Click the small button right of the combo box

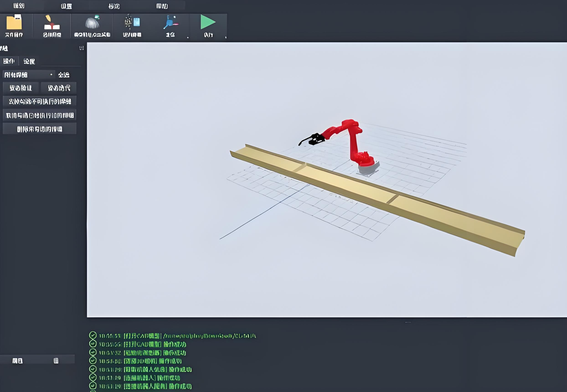point(64,75)
